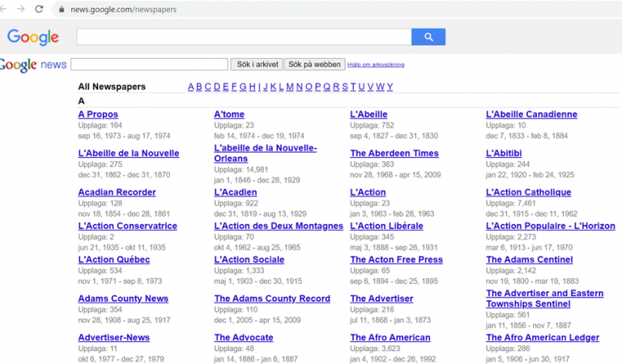Jump to letter D index
This screenshot has width=622, height=364.
(x=217, y=87)
